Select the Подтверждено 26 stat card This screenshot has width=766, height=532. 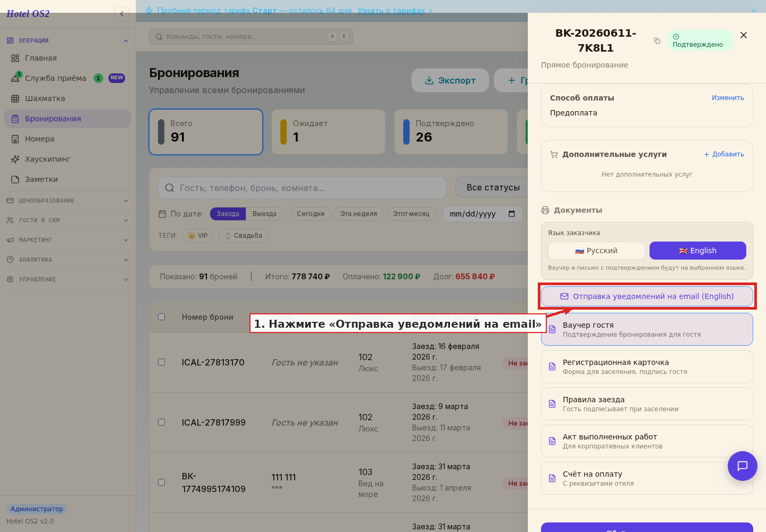click(x=451, y=132)
